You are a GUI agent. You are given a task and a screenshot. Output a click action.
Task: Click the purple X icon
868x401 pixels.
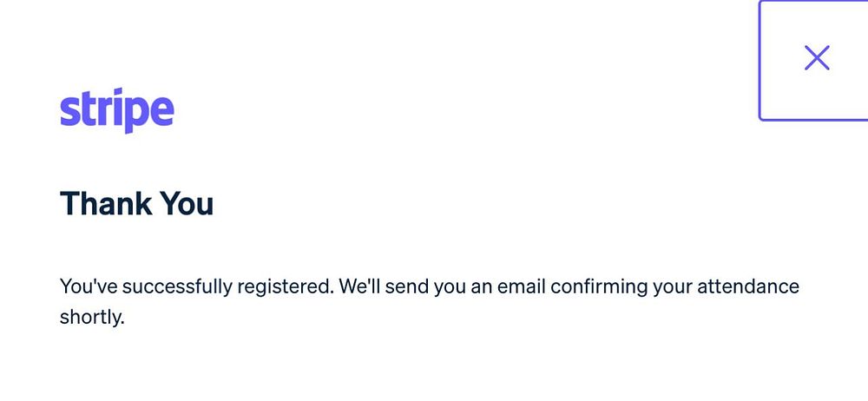[x=817, y=58]
